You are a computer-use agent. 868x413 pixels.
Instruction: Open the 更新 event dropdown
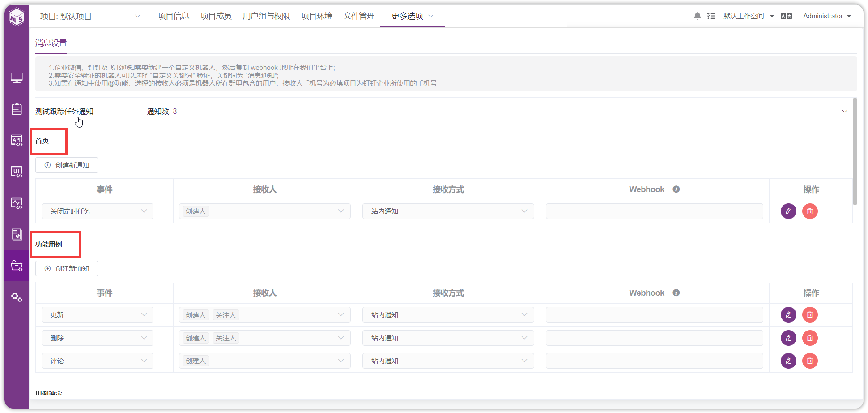(x=98, y=314)
